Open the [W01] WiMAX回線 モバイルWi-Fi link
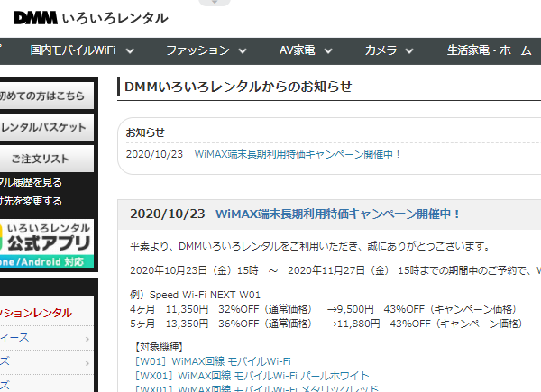The width and height of the screenshot is (541, 392). (213, 361)
